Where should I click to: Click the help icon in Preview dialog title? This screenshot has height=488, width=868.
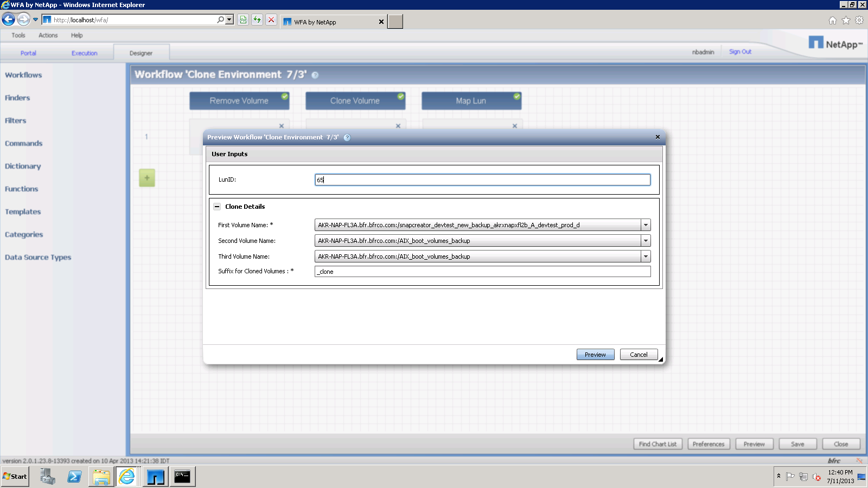[347, 138]
